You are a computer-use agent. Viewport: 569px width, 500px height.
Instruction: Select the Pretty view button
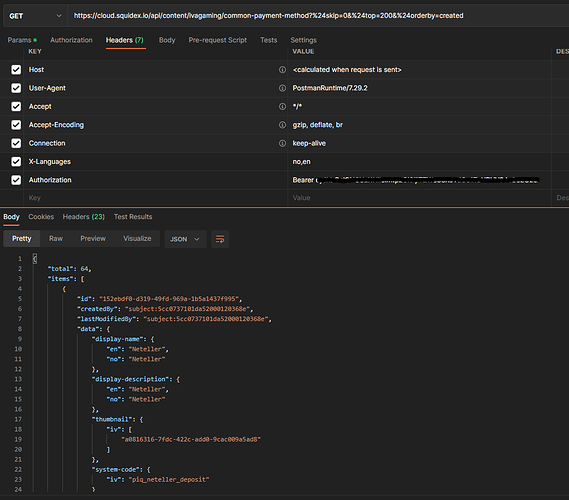tap(22, 239)
